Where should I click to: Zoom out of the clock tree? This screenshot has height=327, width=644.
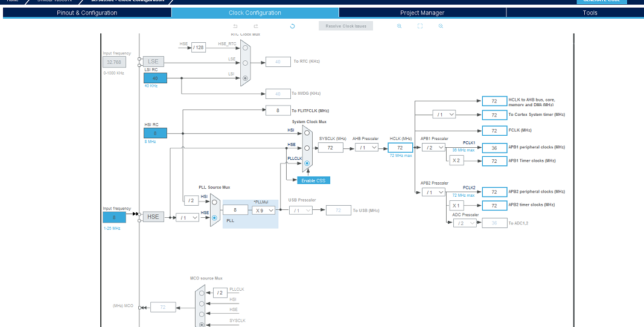point(441,26)
